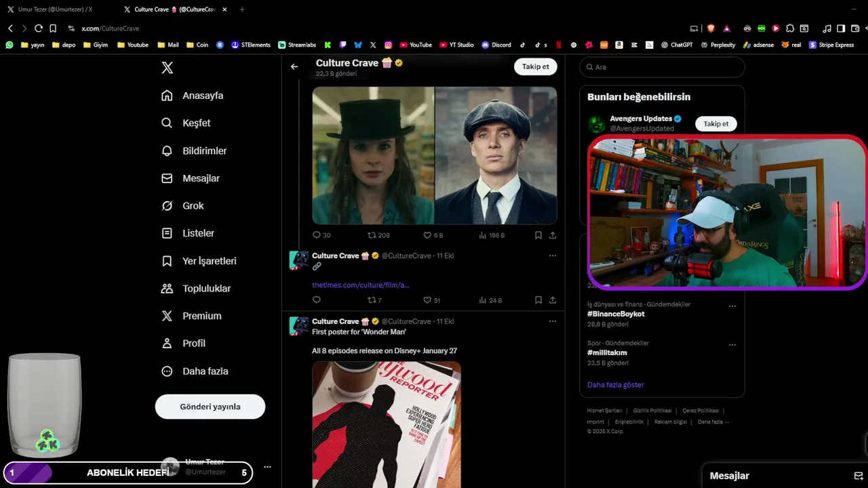Expand the Daha fazla menu
The image size is (868, 488).
click(195, 371)
